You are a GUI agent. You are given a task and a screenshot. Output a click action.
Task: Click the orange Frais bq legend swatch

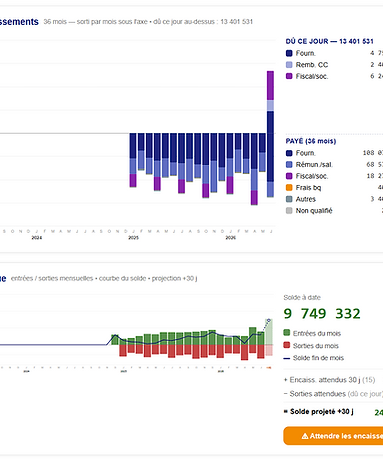[x=289, y=188]
